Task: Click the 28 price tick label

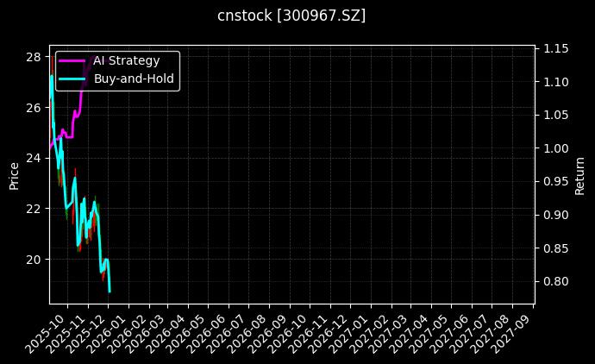Action: (34, 57)
